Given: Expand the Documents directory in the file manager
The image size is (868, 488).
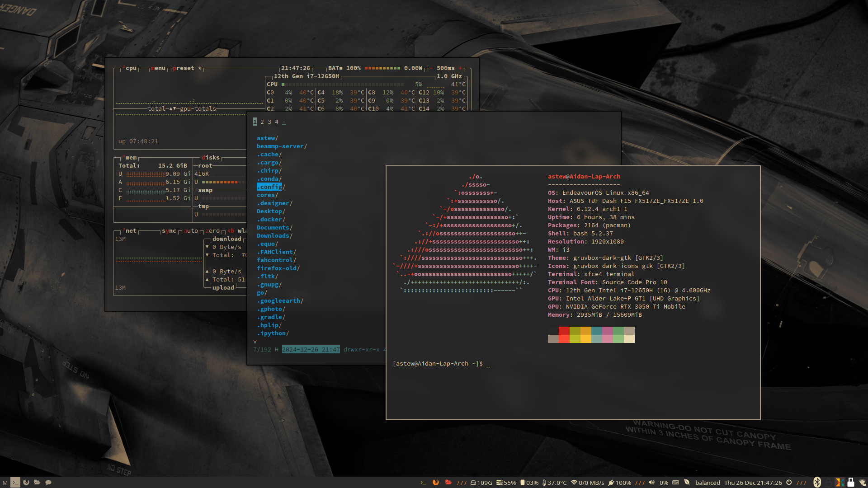Looking at the screenshot, I should pyautogui.click(x=274, y=227).
